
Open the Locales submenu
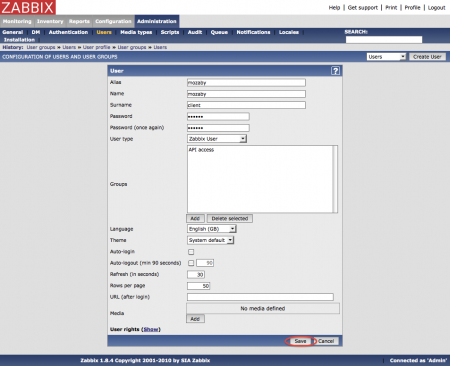289,32
